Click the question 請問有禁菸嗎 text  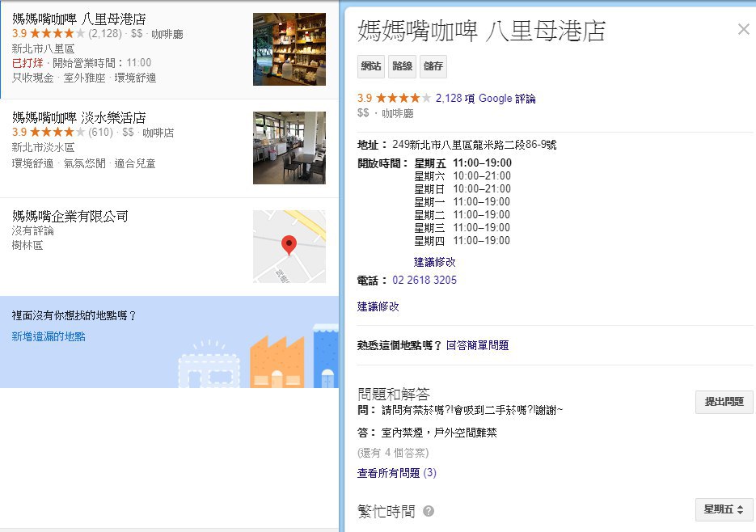[472, 411]
